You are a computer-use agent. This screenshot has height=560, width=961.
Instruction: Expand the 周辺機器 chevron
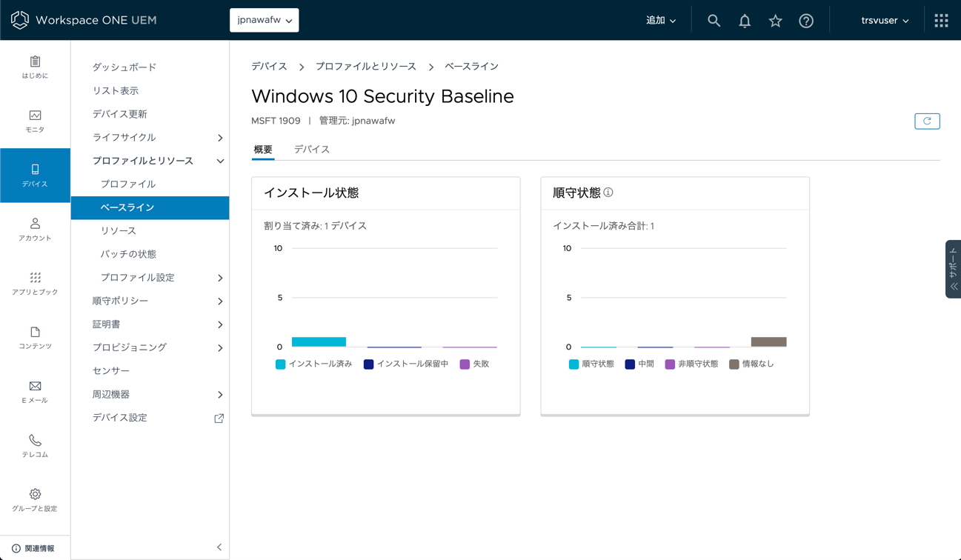point(220,395)
